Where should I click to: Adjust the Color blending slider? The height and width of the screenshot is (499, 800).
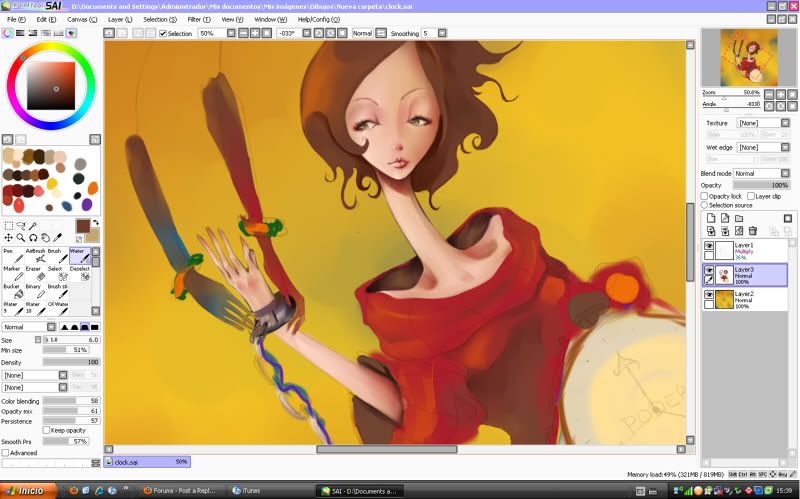(71, 401)
